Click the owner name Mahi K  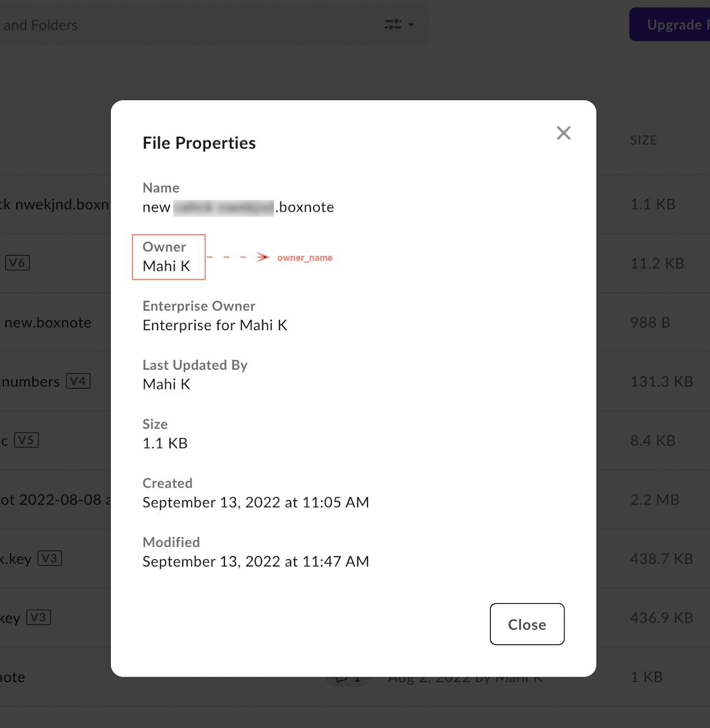[x=165, y=266]
